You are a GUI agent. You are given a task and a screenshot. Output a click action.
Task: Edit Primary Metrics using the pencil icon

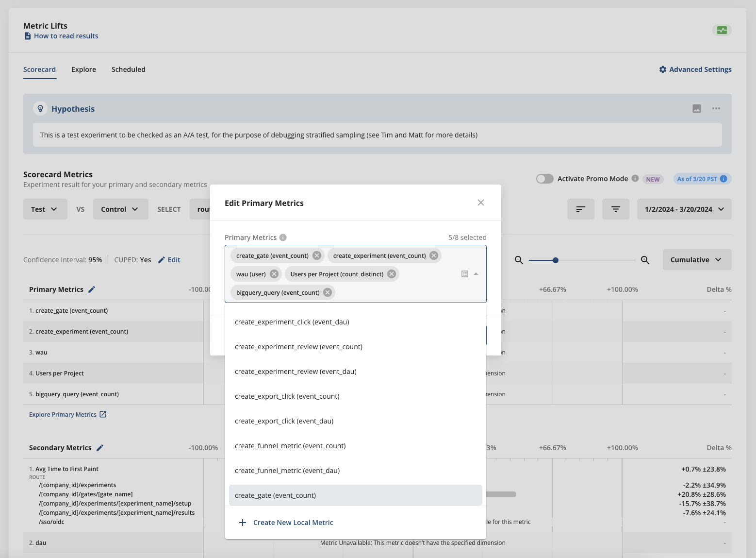[x=92, y=289]
